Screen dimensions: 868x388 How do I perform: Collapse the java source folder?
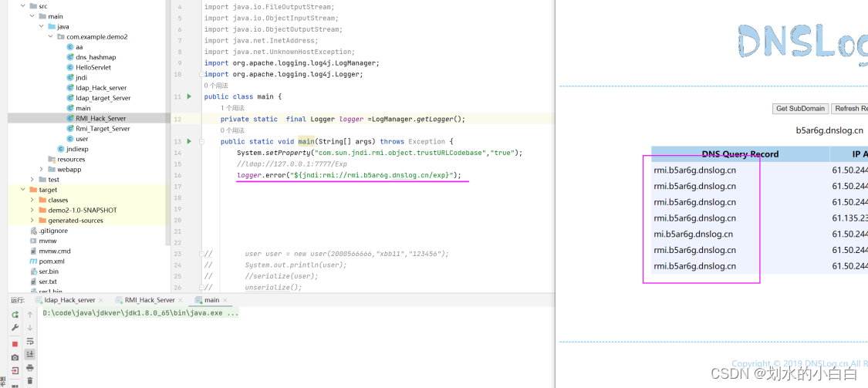[x=42, y=26]
